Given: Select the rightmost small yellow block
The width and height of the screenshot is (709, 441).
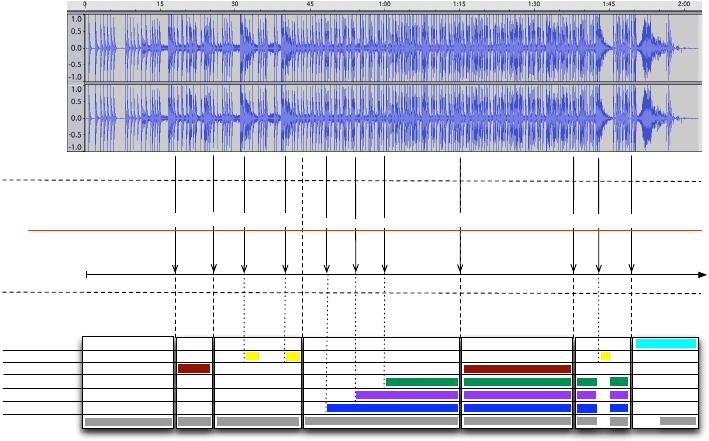Looking at the screenshot, I should click(605, 356).
